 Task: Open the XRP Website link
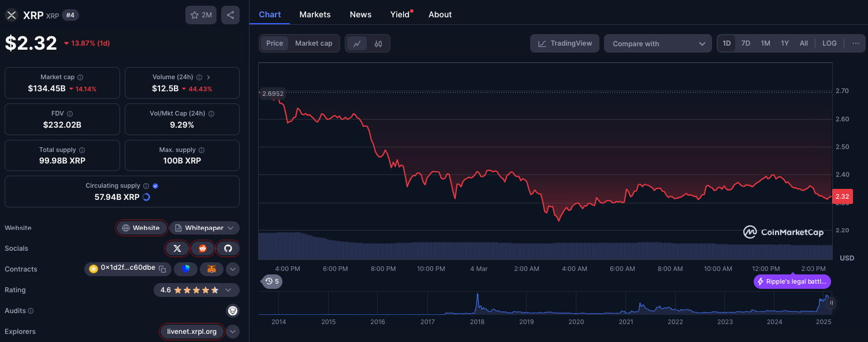click(x=141, y=228)
